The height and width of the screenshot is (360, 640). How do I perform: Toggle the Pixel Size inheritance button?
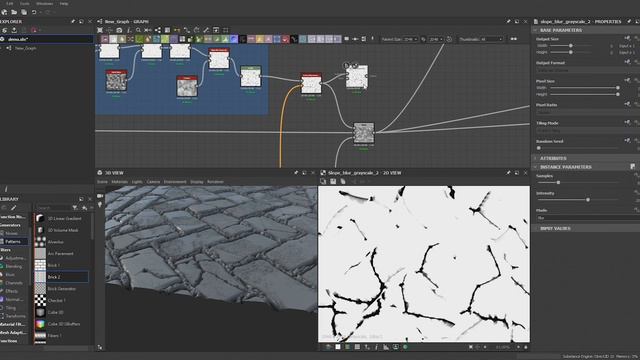(627, 81)
